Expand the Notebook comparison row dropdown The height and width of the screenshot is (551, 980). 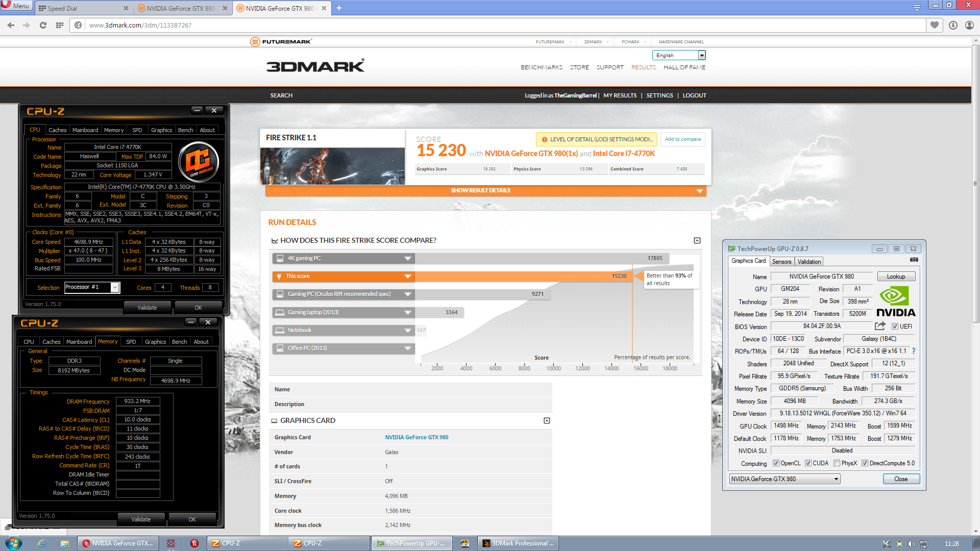pyautogui.click(x=407, y=330)
